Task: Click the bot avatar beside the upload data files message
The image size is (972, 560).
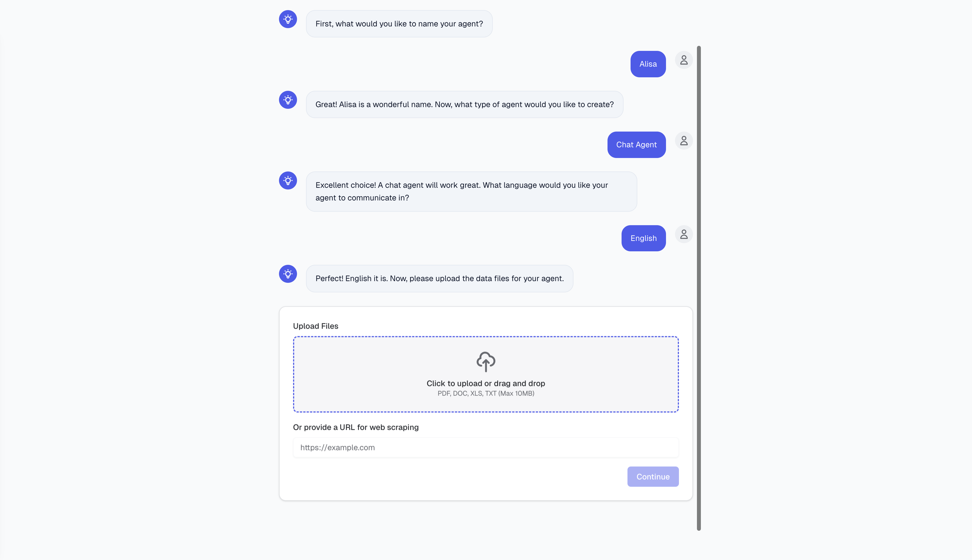Action: tap(288, 274)
